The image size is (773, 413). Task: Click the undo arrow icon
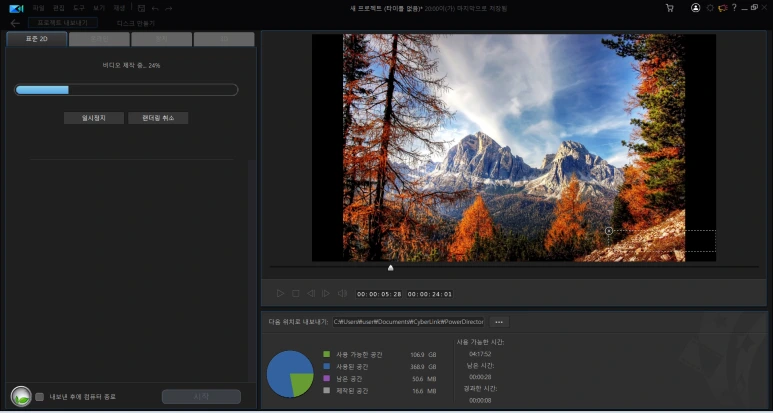(155, 8)
